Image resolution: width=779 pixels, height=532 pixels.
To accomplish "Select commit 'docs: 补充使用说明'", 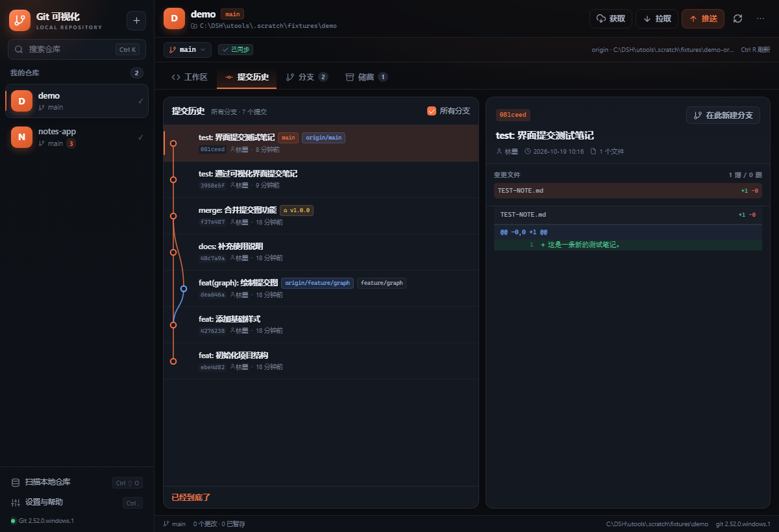I will pos(321,252).
